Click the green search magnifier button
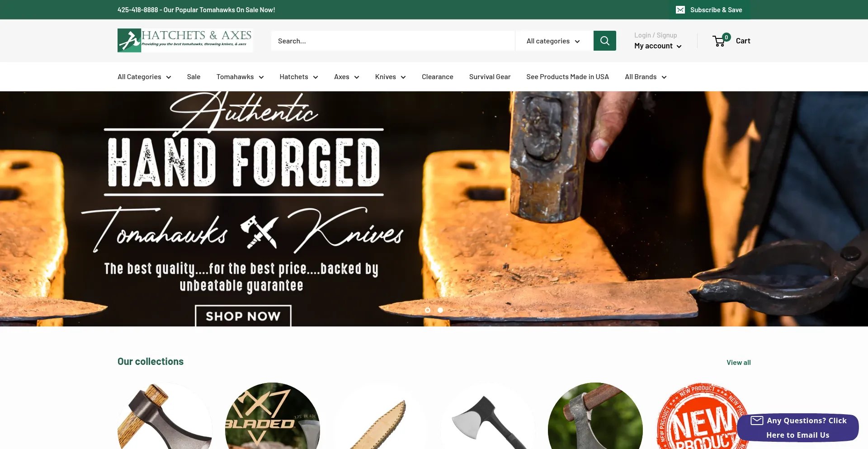Image resolution: width=868 pixels, height=449 pixels. click(x=604, y=41)
